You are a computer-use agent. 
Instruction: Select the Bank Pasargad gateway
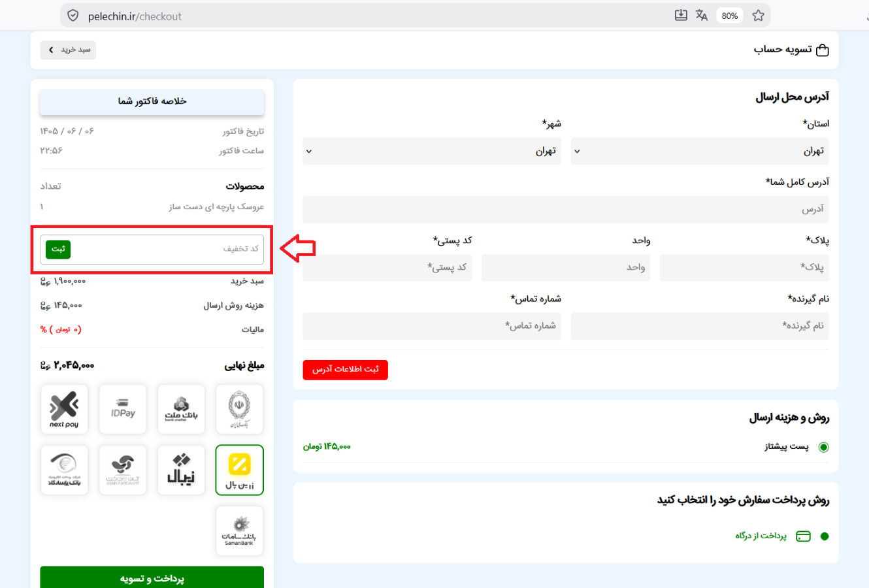click(x=64, y=470)
